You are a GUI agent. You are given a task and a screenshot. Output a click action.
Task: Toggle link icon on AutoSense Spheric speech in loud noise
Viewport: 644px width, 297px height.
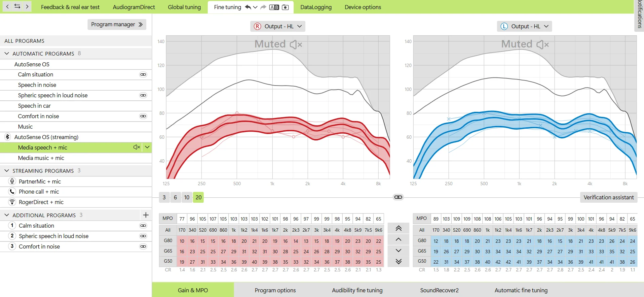coord(143,95)
